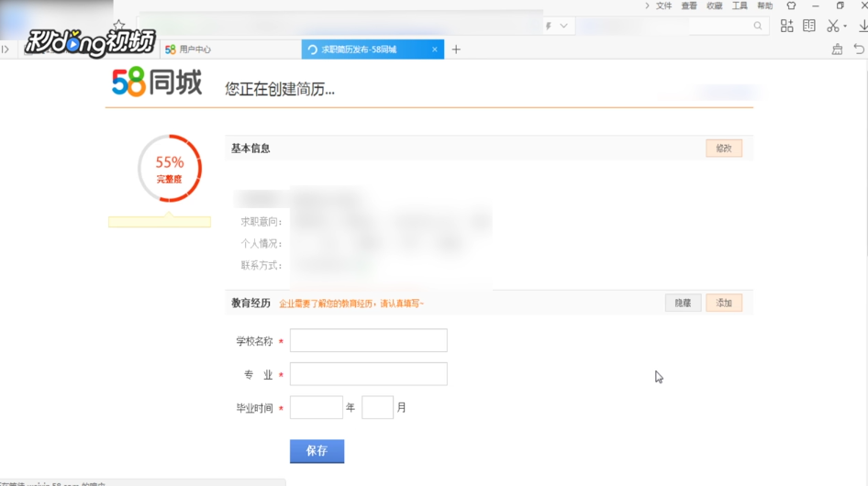
Task: Click the 基本信息 heading
Action: point(250,149)
